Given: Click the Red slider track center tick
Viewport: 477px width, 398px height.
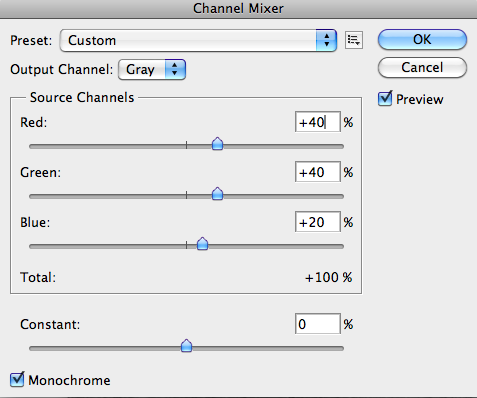Looking at the screenshot, I should [x=186, y=145].
